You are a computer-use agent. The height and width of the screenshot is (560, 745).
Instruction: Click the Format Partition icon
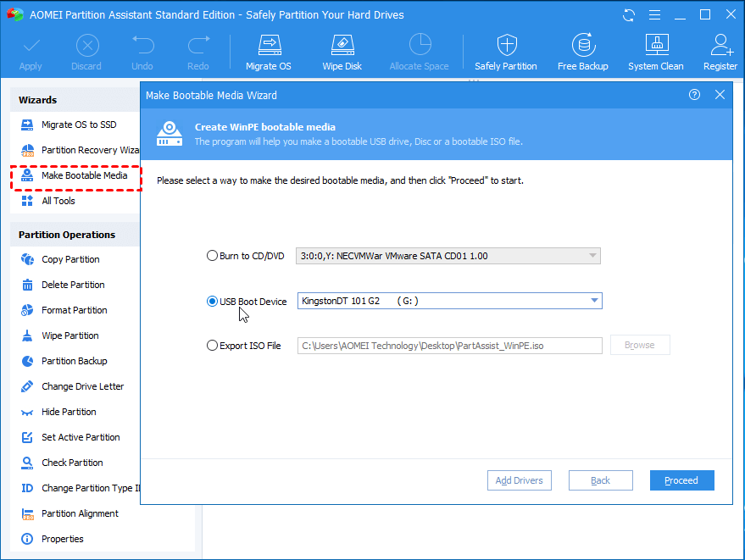pyautogui.click(x=28, y=310)
